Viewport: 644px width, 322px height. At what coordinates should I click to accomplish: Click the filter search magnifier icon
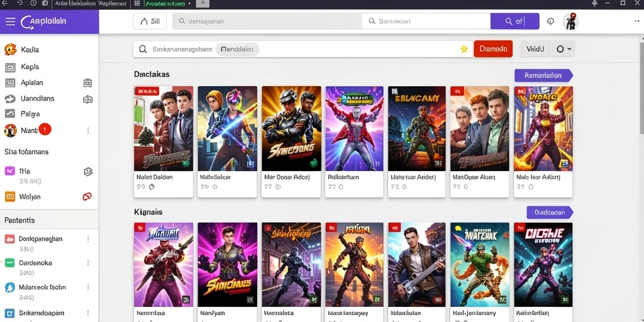coord(143,49)
